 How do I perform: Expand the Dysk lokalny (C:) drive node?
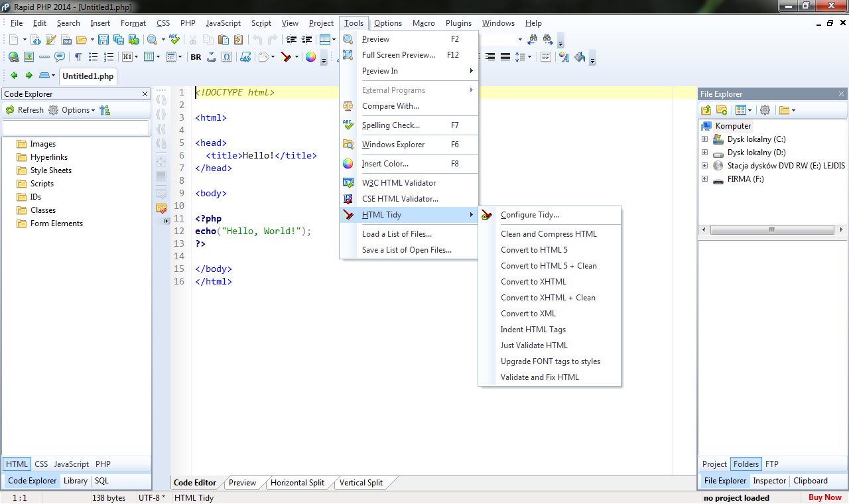[x=704, y=139]
